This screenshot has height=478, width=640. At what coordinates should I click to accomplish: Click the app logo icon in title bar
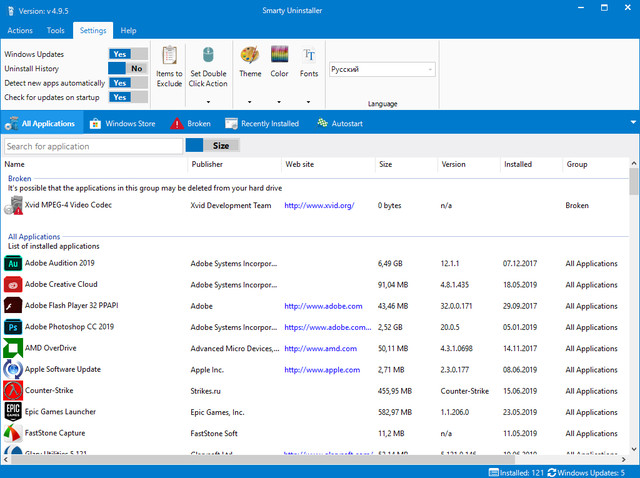pos(11,11)
